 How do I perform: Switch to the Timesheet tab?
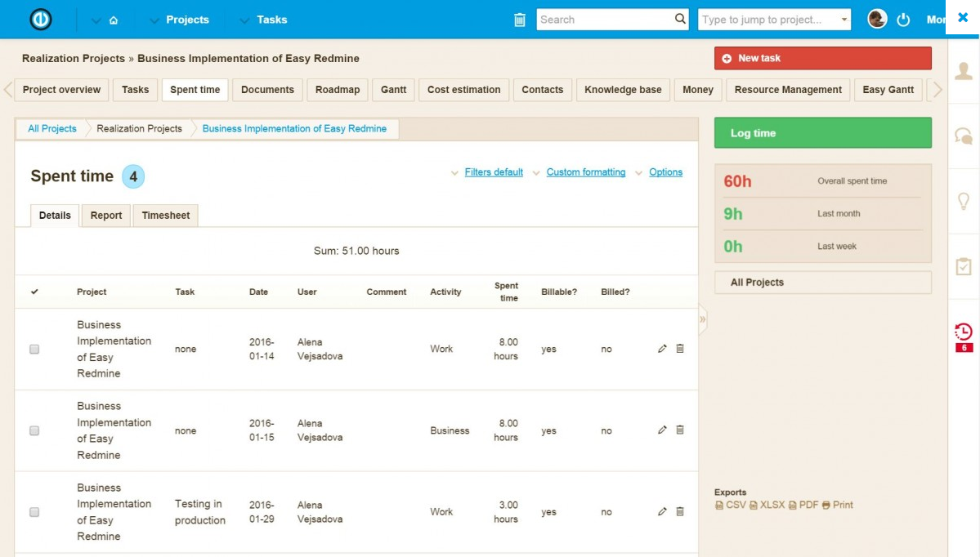(x=166, y=216)
